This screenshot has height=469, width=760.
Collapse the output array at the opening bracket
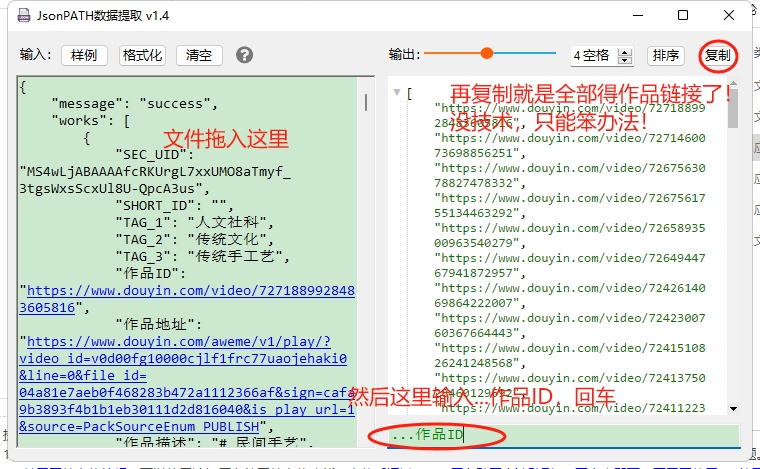[x=397, y=93]
